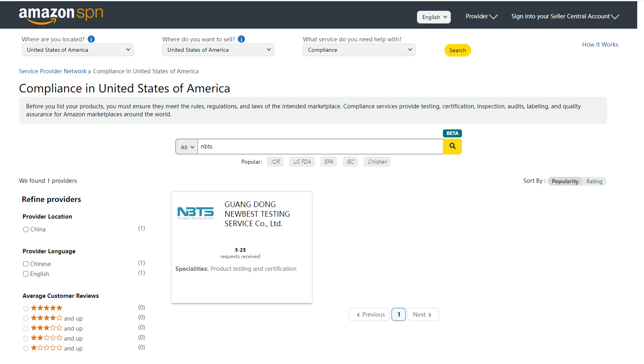Enable the Chinese language checkbox
644x364 pixels.
click(26, 264)
